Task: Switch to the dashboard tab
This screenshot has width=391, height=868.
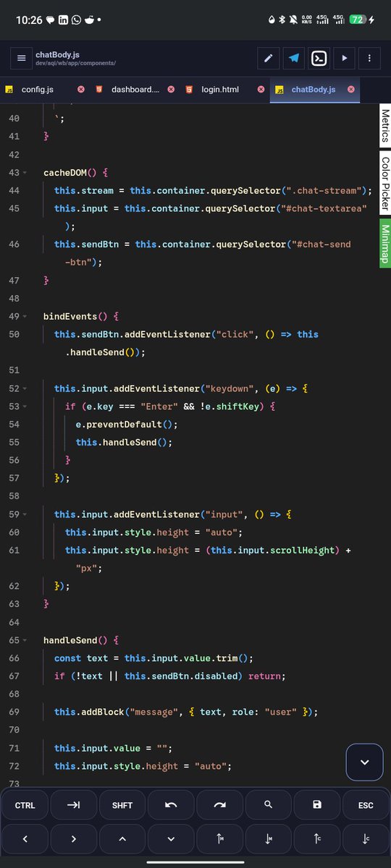Action: (135, 90)
